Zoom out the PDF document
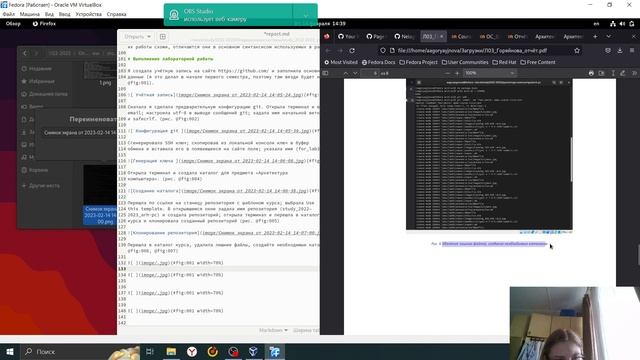Screen dimensions: 640x360 coord(447,73)
